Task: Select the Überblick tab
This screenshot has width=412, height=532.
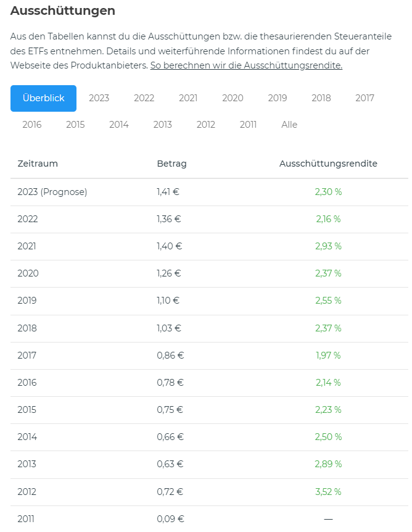Action: click(x=43, y=98)
